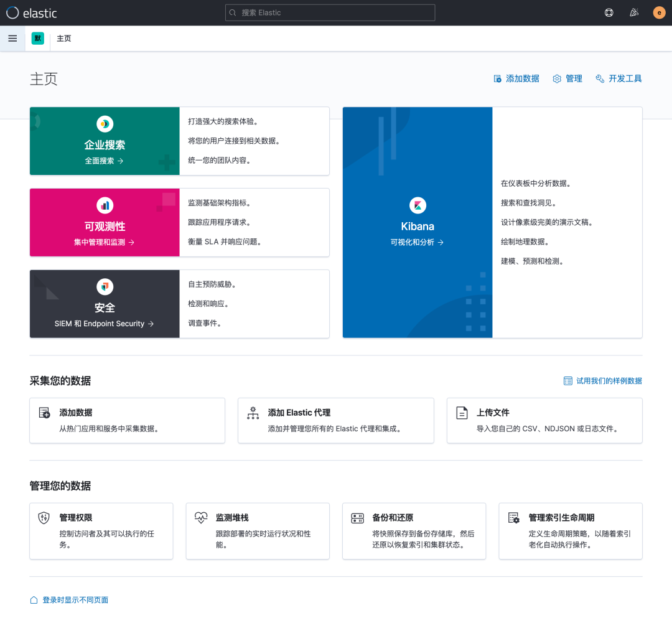Screen dimensions: 672x623
Task: Open the 管理索引生命周期 card
Action: 571,532
